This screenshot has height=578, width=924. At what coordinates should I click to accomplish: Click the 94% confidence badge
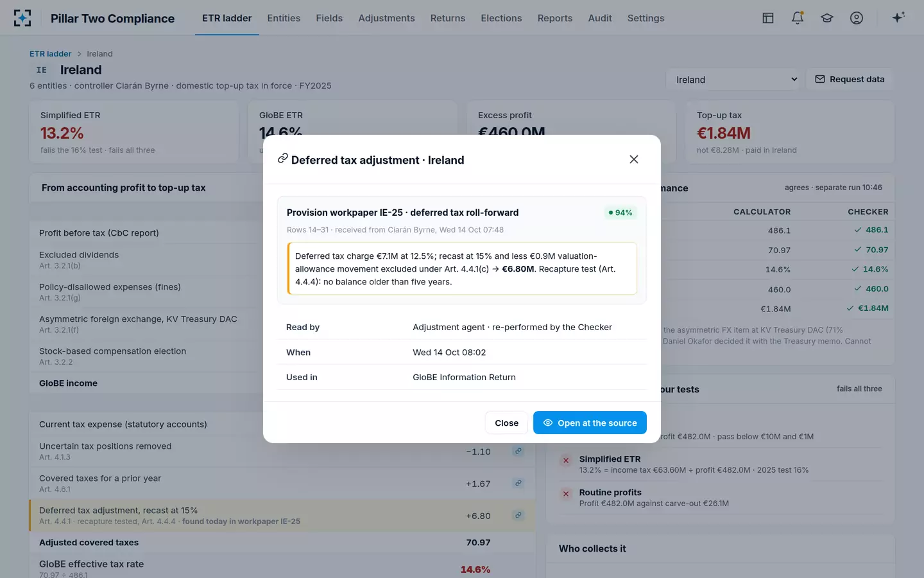tap(620, 213)
